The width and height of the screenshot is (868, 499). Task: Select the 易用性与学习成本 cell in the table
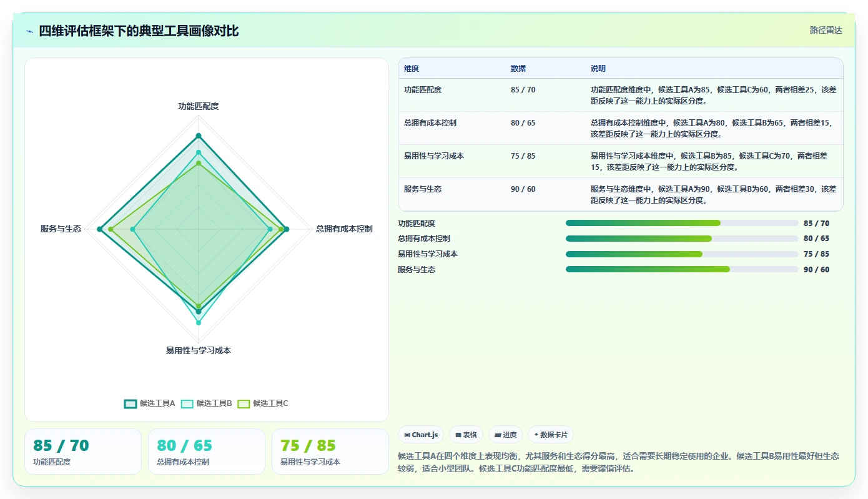pyautogui.click(x=434, y=156)
